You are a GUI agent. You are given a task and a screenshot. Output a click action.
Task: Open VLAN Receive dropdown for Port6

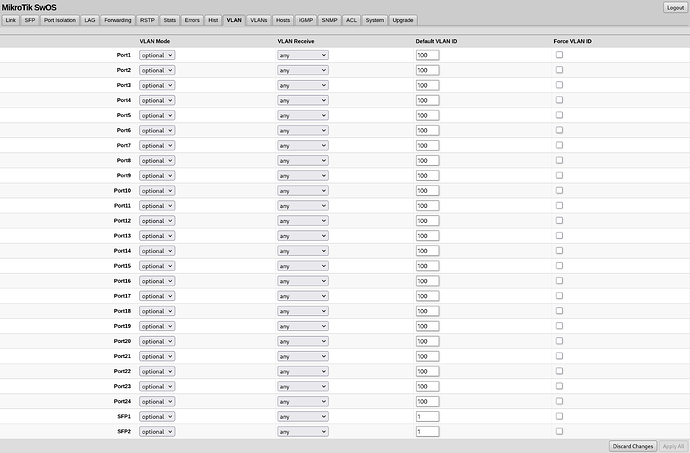pyautogui.click(x=303, y=130)
